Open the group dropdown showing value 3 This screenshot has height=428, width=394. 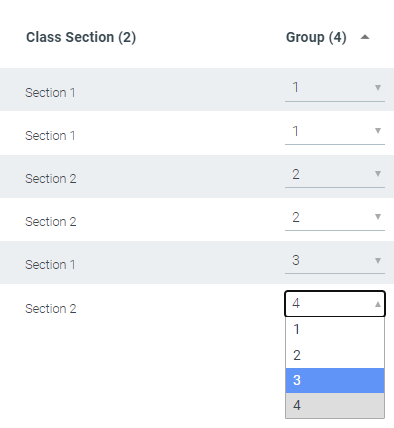[335, 261]
